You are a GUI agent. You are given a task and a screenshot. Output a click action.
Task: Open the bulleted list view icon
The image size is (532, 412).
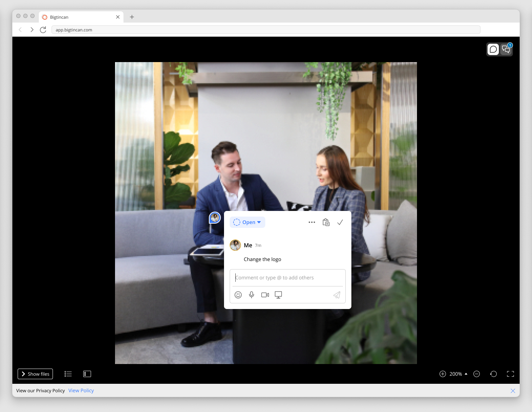[x=68, y=374]
